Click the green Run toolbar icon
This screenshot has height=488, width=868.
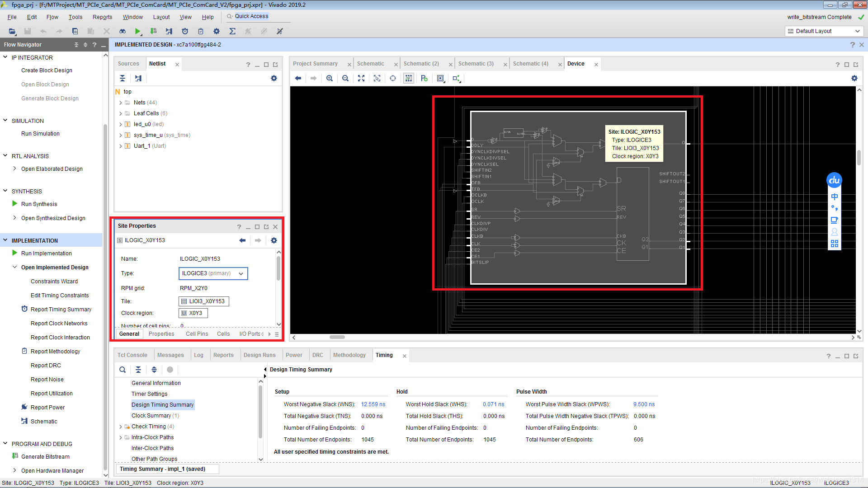point(138,31)
